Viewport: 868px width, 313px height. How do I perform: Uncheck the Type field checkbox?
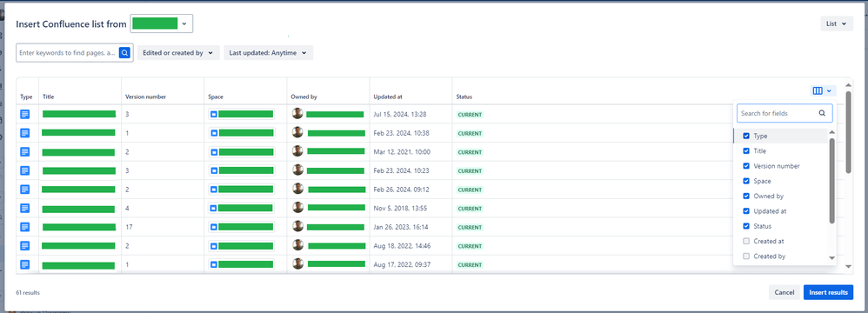(x=746, y=136)
